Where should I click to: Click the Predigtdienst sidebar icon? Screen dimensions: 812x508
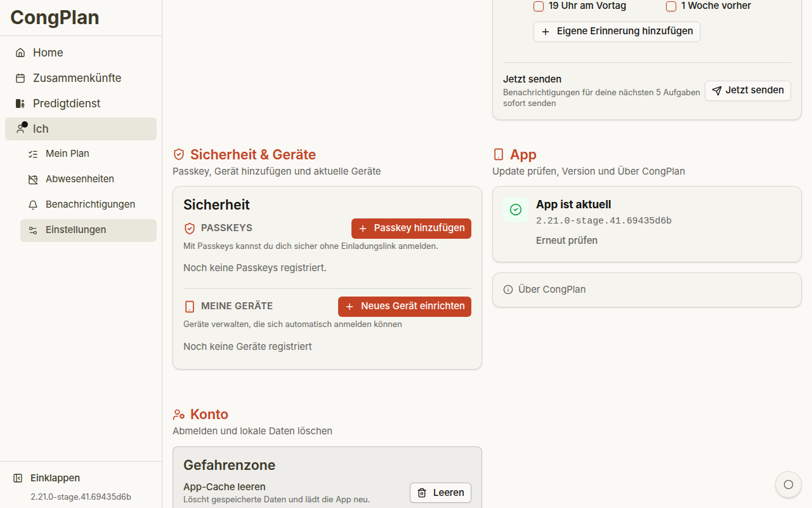(x=20, y=104)
